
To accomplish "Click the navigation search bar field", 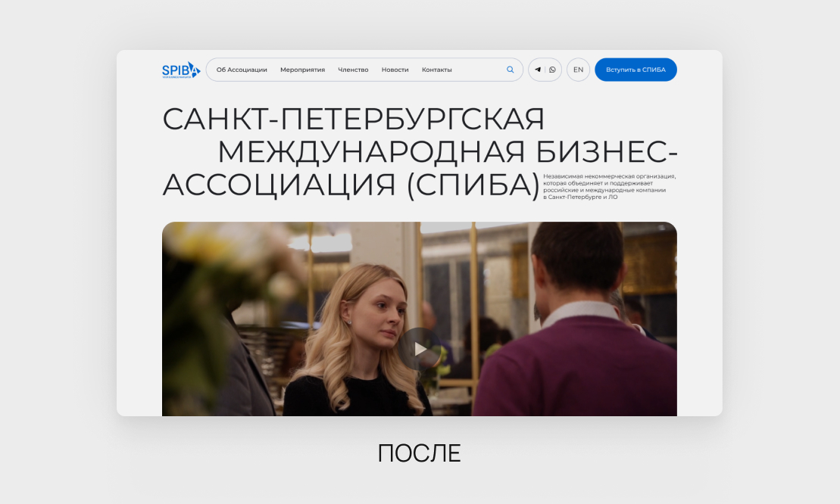I will click(364, 70).
